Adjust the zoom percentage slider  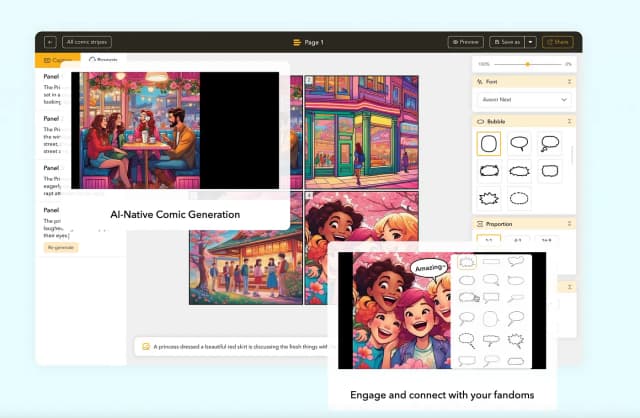(527, 64)
